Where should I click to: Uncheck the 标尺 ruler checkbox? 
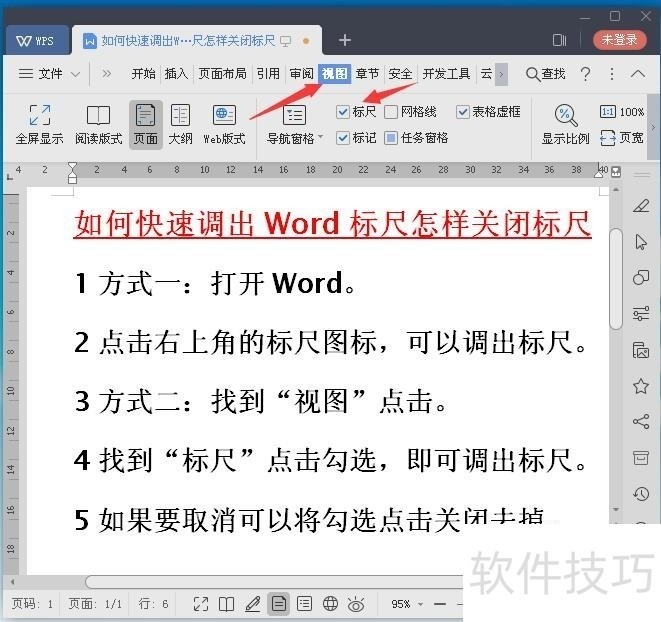coord(343,112)
